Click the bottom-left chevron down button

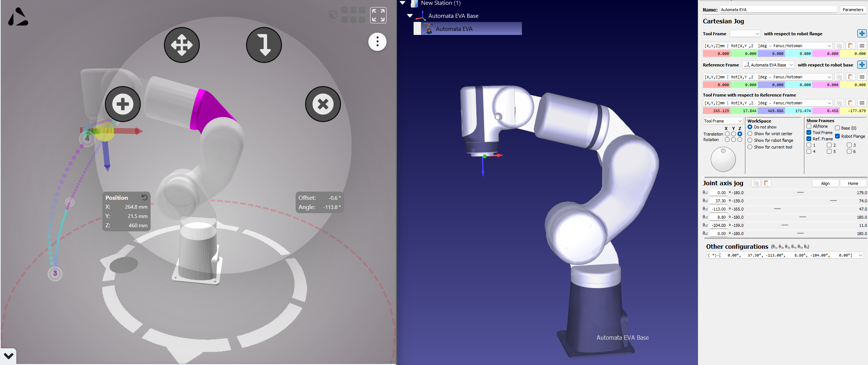click(9, 356)
